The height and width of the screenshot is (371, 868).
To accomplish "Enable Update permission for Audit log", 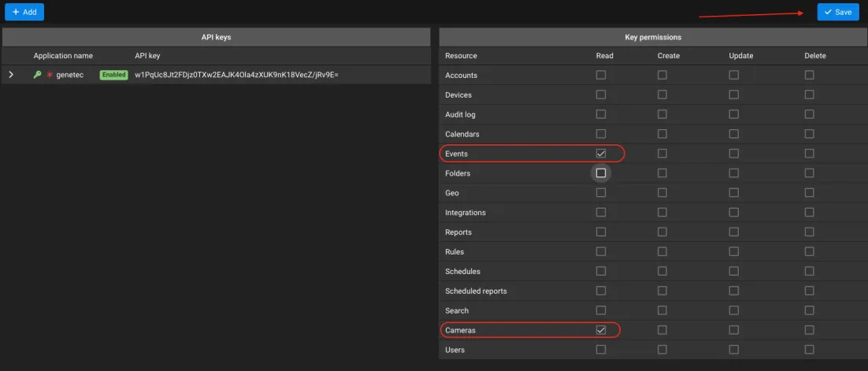I will [733, 114].
